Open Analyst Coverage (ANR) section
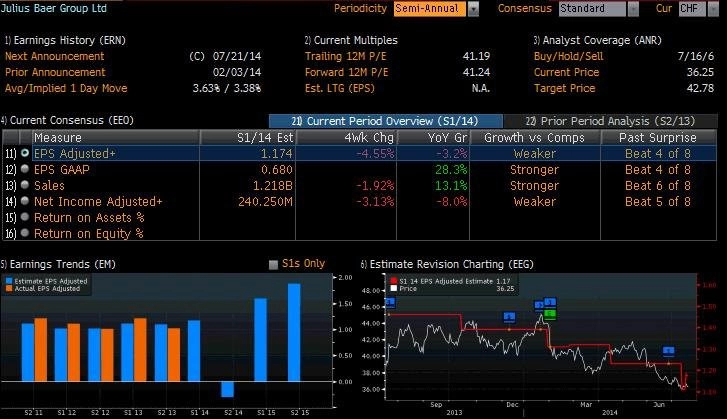This screenshot has height=419, width=727. [x=598, y=40]
